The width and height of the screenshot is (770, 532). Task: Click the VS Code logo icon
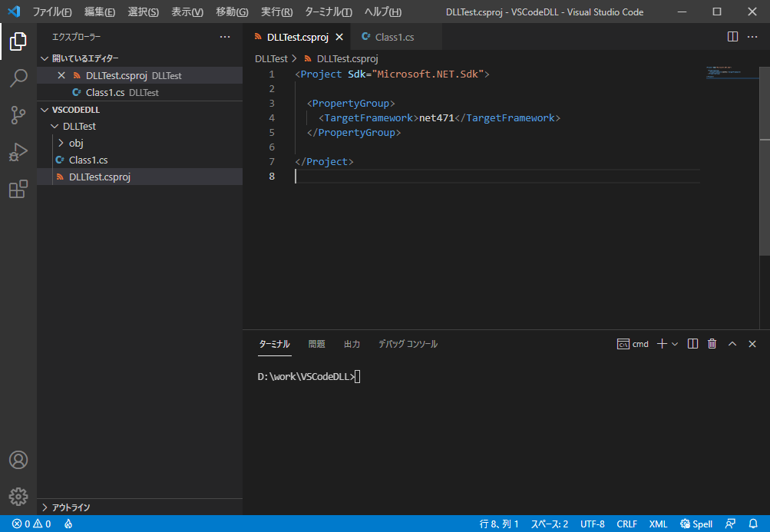click(14, 12)
